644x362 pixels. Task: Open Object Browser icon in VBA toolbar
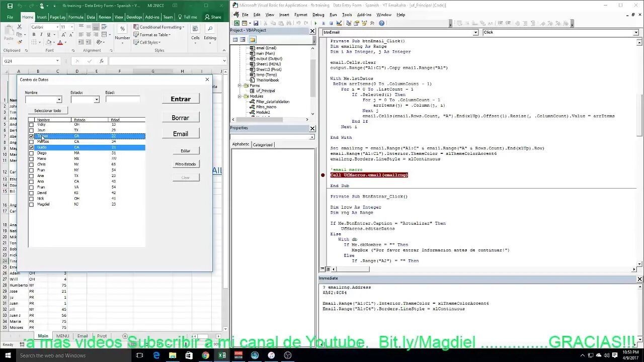[x=364, y=23]
